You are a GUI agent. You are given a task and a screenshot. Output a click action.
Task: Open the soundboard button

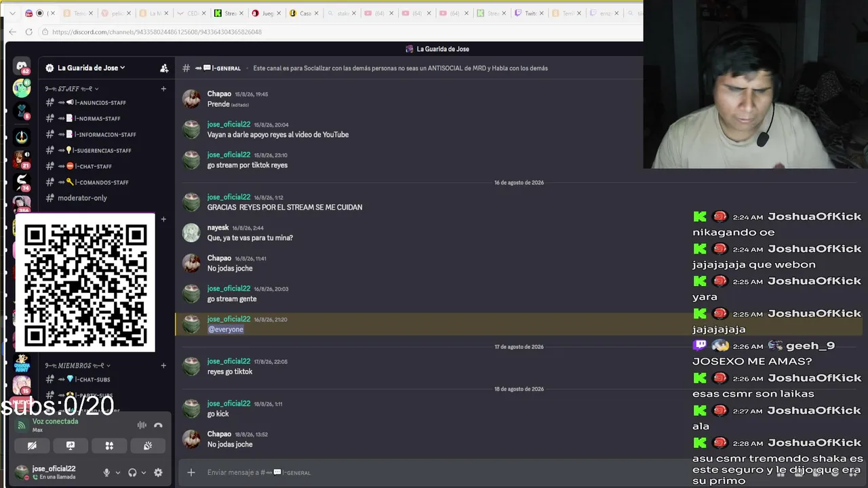tap(148, 445)
